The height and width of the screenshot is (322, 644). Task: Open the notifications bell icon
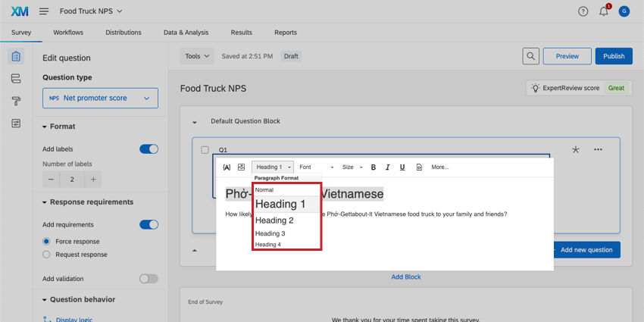click(604, 11)
